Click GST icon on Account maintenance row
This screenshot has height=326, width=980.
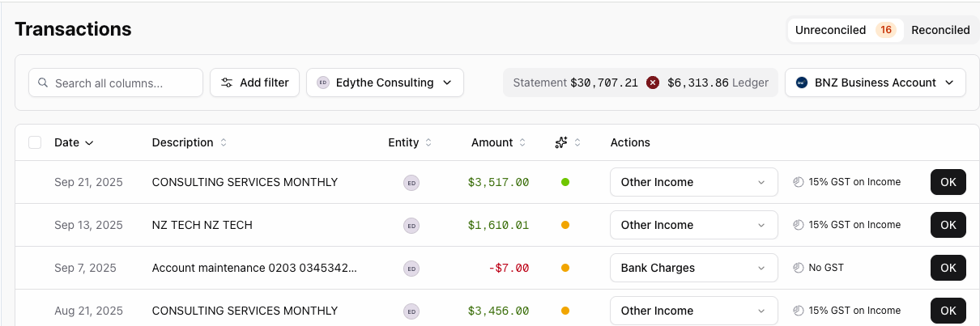799,268
